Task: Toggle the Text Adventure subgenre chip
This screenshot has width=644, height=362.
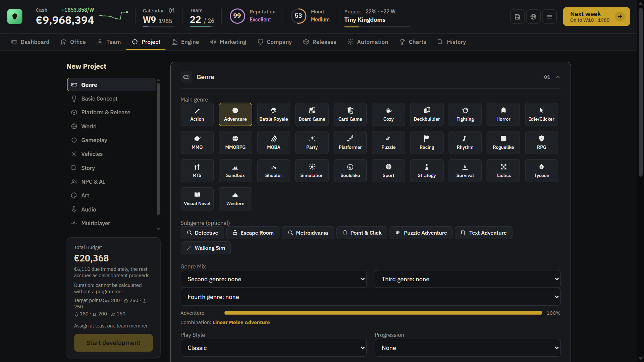Action: 483,233
